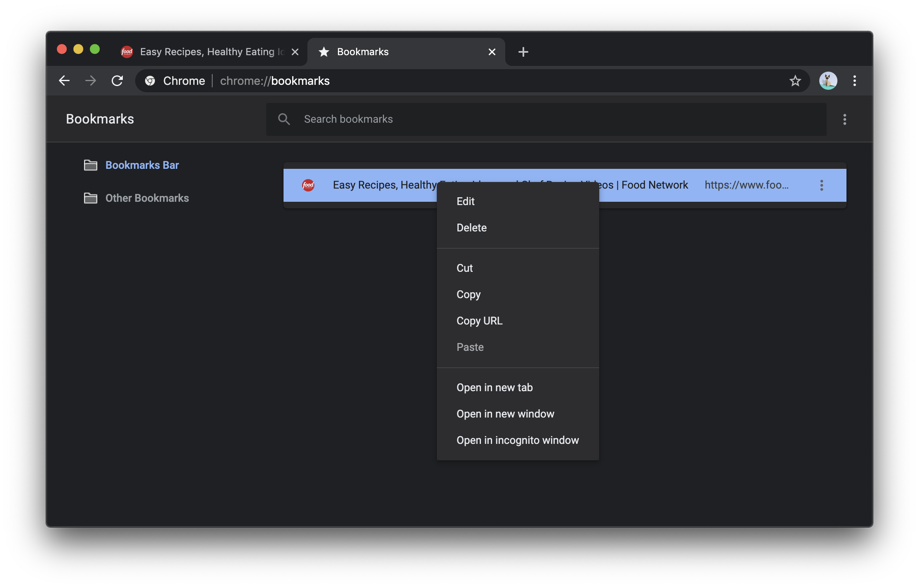
Task: Choose Copy URL from context menu
Action: (518, 321)
